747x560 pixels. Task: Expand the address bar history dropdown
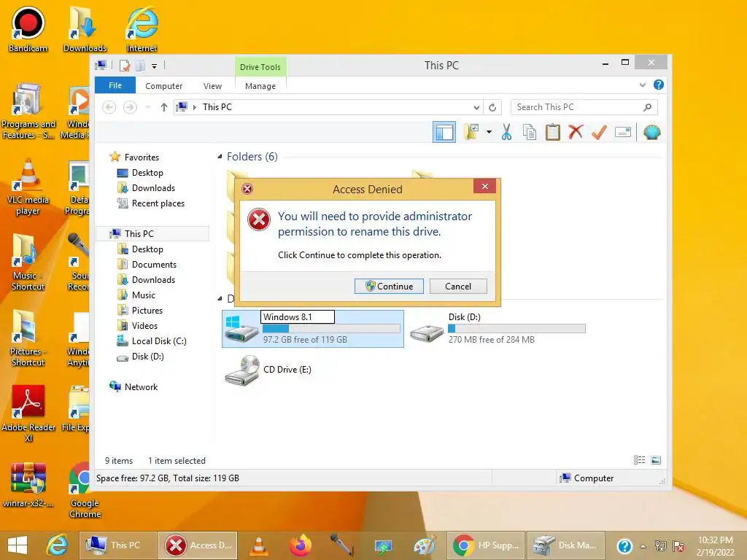(476, 108)
